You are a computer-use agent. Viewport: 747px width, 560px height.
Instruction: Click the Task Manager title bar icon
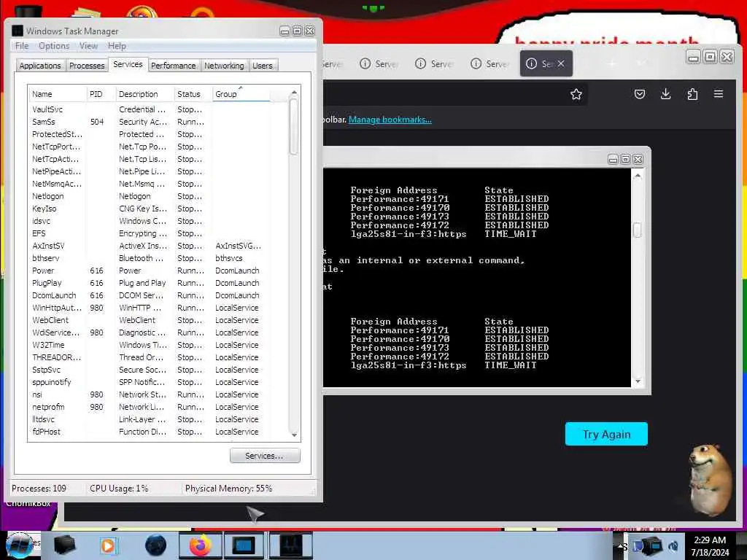(18, 31)
